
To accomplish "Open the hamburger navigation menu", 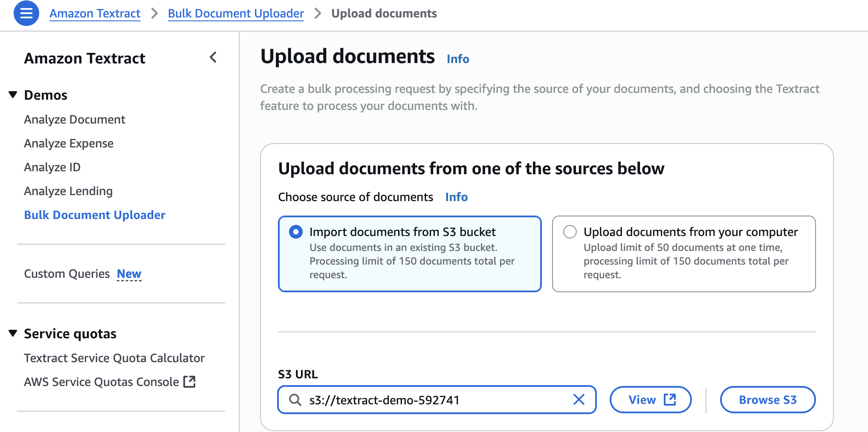I will pos(26,13).
